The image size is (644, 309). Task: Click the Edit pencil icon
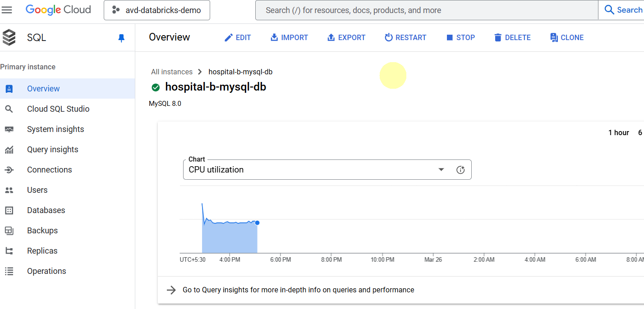click(x=229, y=38)
